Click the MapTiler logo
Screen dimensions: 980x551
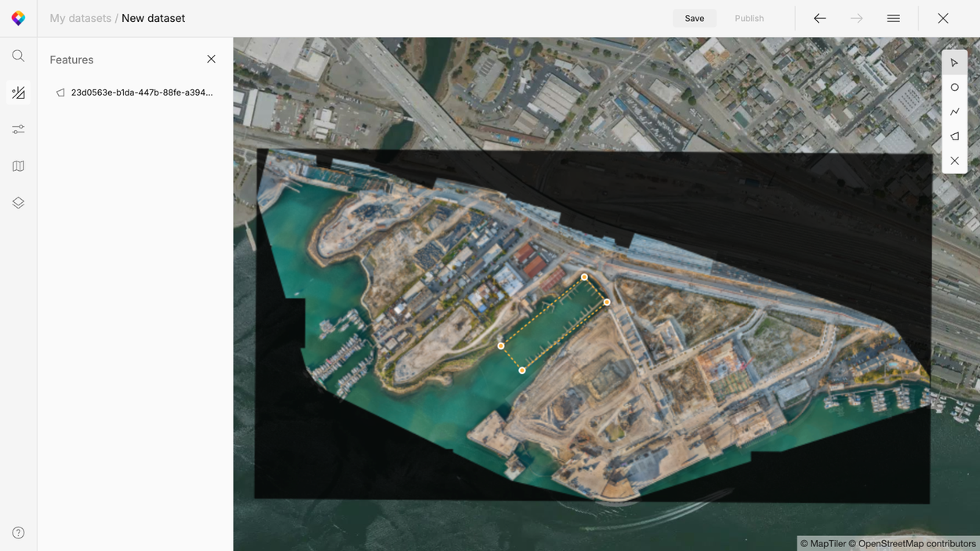coord(17,17)
